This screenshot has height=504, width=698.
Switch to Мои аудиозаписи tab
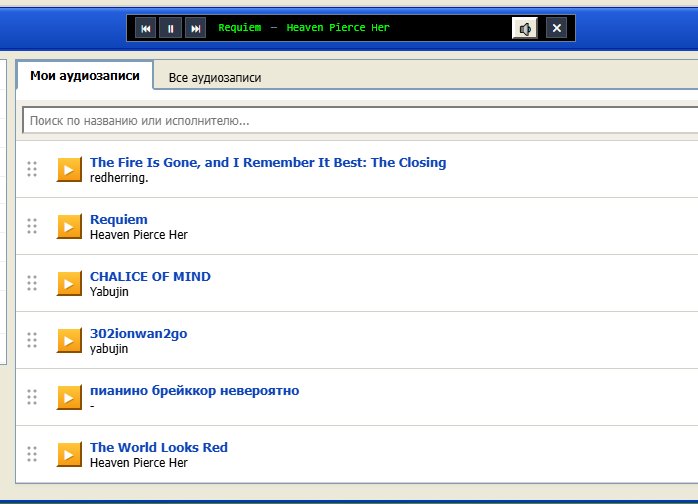click(x=85, y=76)
